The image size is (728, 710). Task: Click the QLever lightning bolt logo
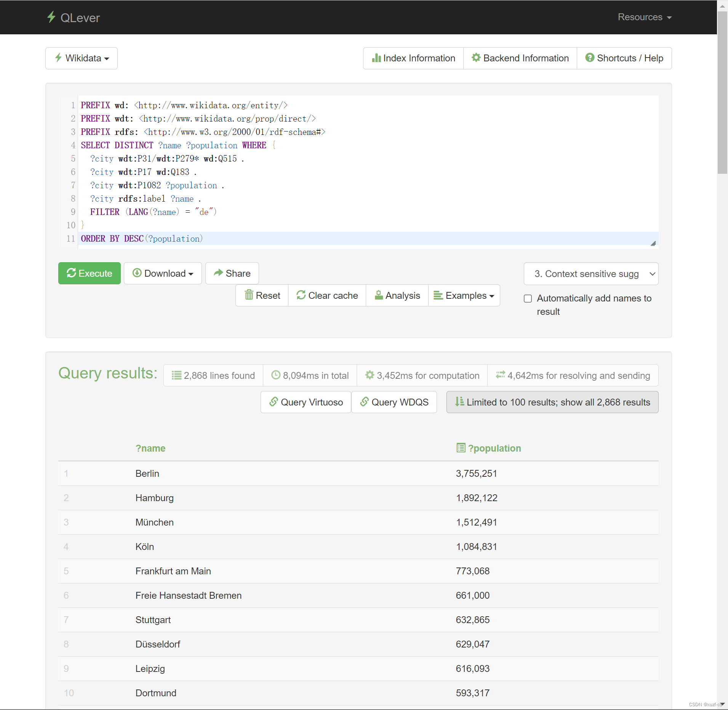pos(51,17)
